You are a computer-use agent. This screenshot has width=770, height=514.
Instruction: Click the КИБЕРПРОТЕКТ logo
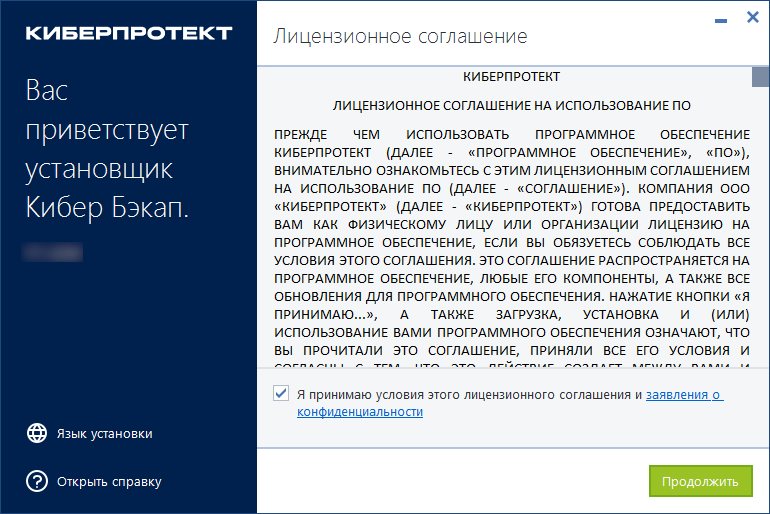pos(129,33)
